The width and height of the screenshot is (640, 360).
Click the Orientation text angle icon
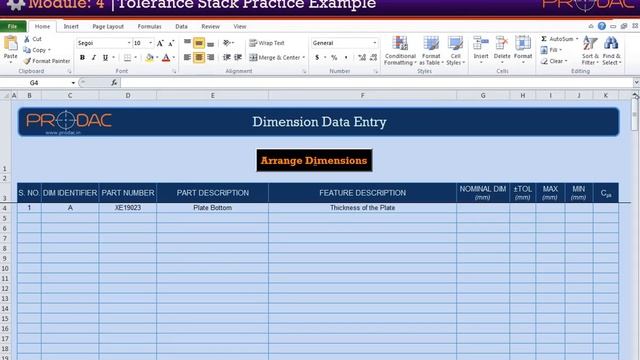(x=227, y=43)
